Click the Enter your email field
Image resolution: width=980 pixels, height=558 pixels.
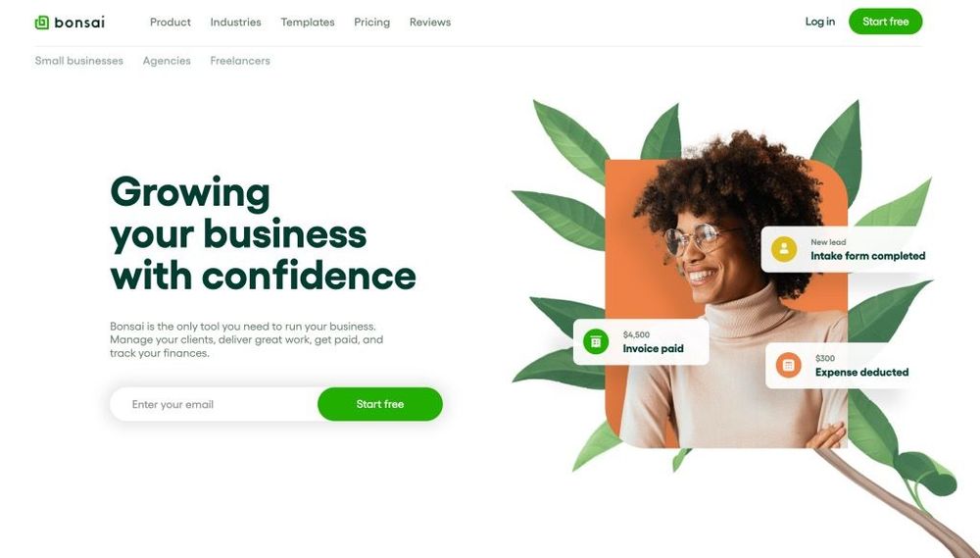214,404
